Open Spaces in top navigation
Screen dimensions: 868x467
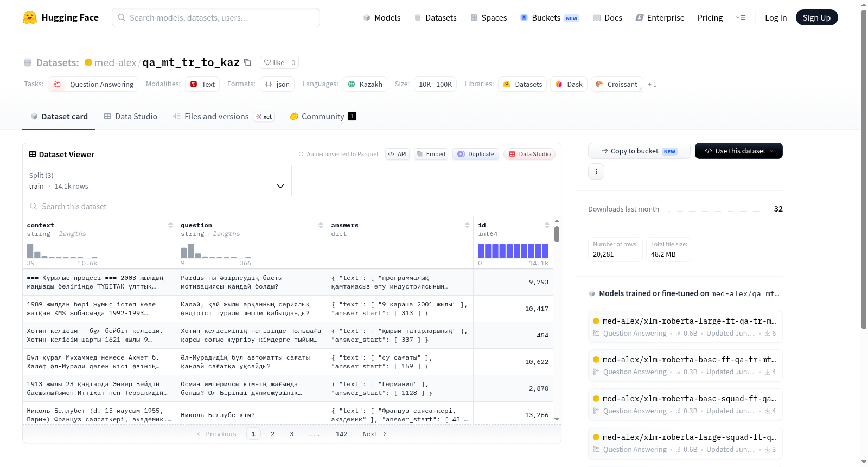488,17
